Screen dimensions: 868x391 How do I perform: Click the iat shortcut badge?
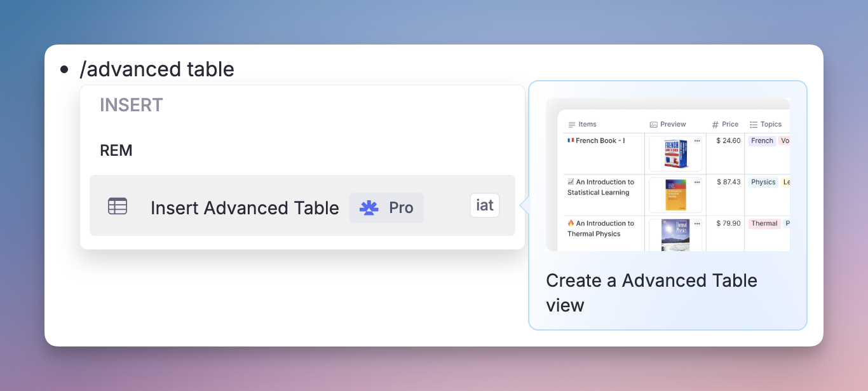[x=484, y=205]
